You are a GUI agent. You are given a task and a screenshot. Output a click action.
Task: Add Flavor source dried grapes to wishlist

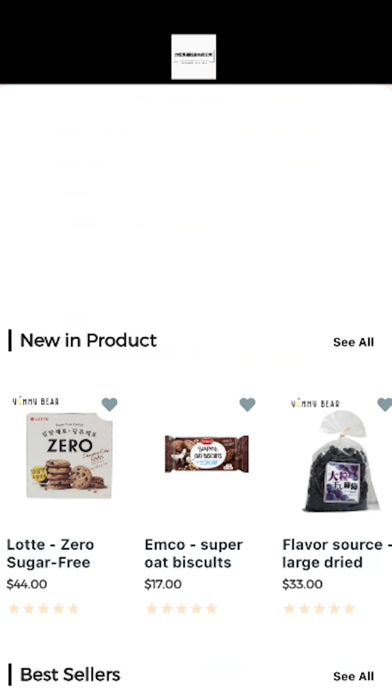tap(384, 404)
